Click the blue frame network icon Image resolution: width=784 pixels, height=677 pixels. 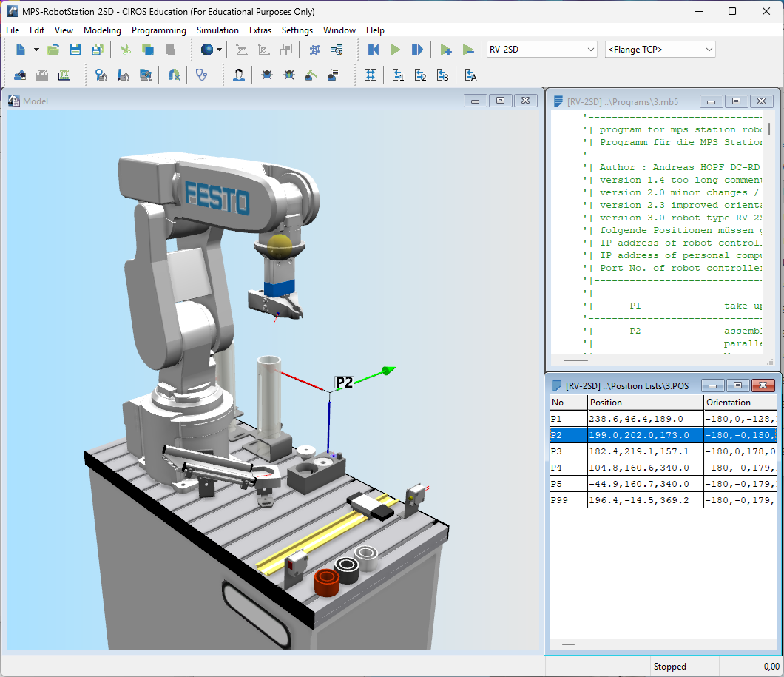tap(314, 50)
